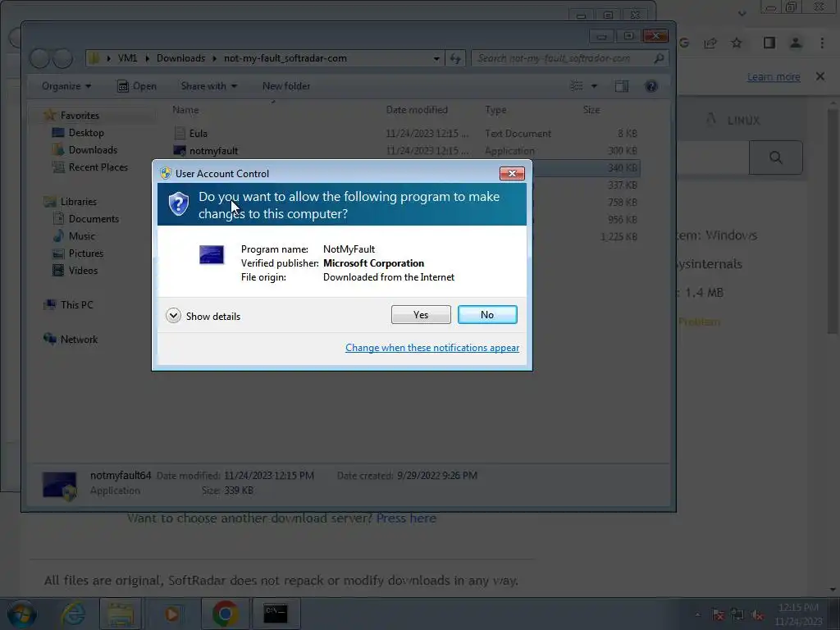Click the Explorer forward navigation button
Image resolution: width=840 pixels, height=630 pixels.
point(62,58)
